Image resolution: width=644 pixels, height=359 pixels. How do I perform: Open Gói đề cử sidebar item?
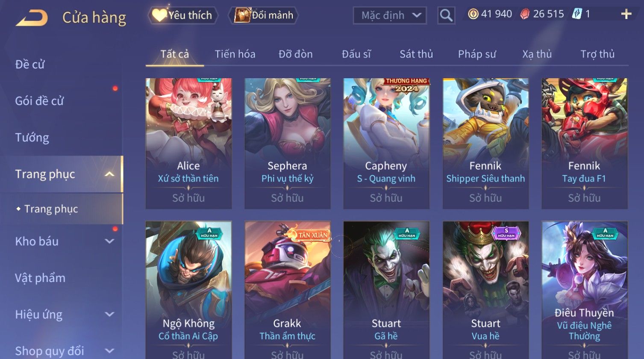coord(39,101)
